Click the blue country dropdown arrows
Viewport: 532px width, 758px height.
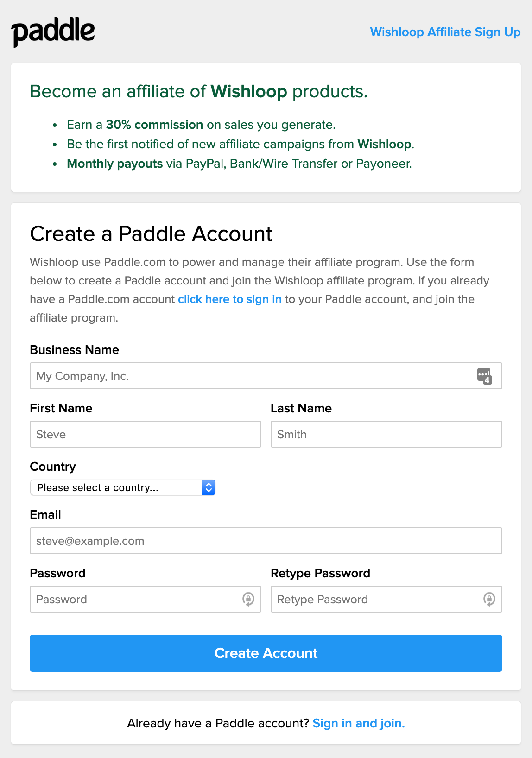point(209,487)
